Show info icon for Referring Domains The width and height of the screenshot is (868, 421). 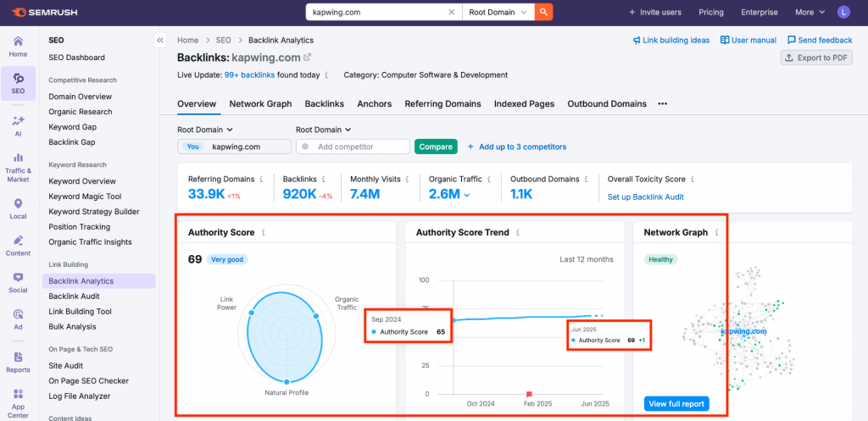261,180
